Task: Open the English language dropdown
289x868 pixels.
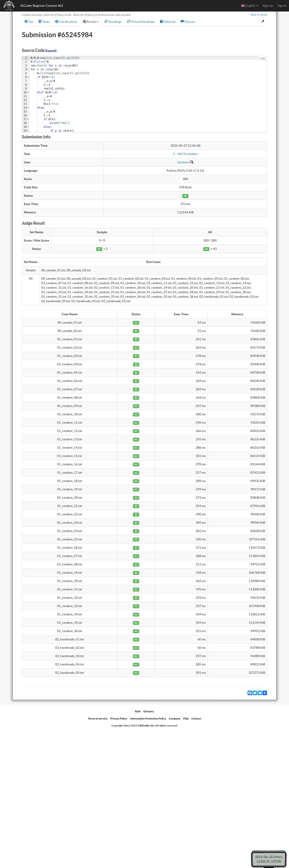Action: point(250,6)
